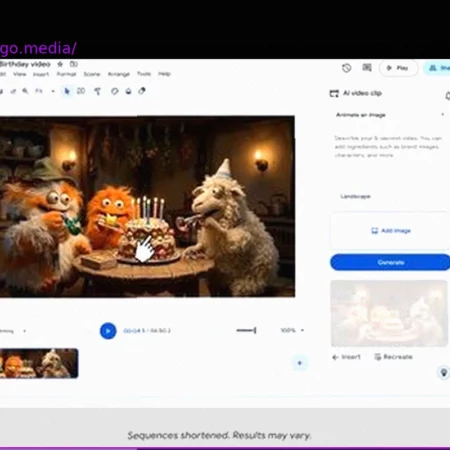Screen dimensions: 450x450
Task: Open the Scene menu
Action: pos(92,74)
